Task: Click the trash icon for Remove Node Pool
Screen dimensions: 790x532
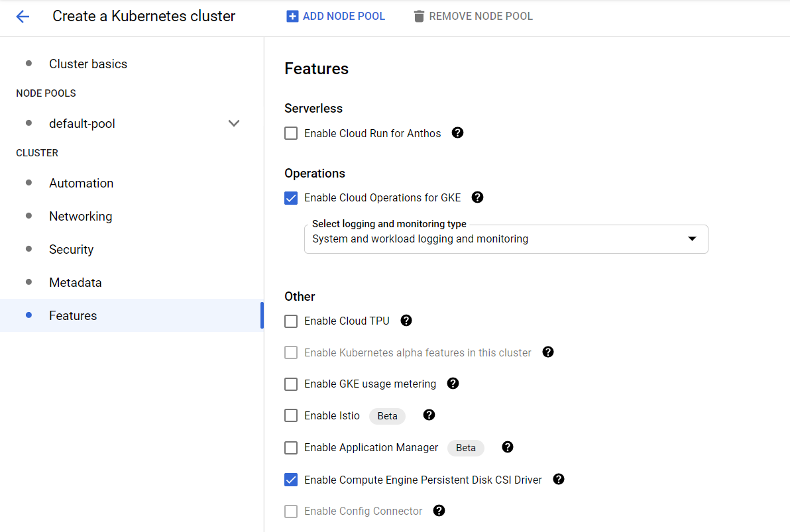Action: [x=419, y=16]
